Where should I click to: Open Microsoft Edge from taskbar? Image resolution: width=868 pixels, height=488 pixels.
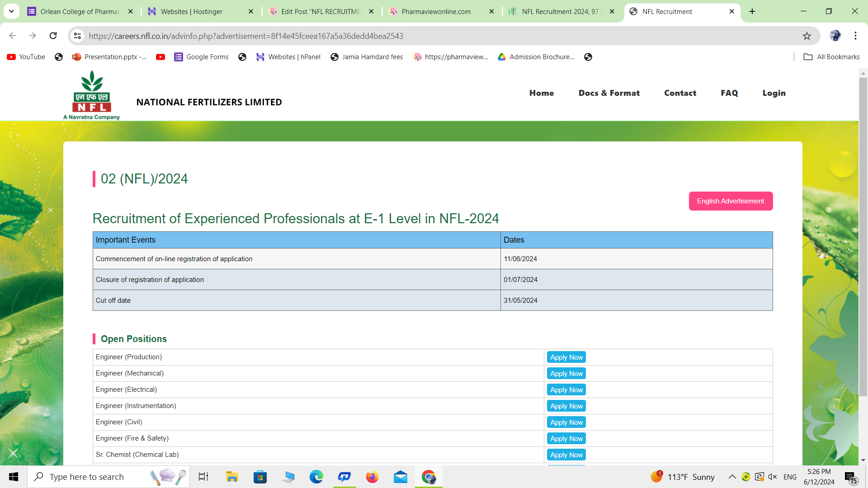click(x=316, y=477)
